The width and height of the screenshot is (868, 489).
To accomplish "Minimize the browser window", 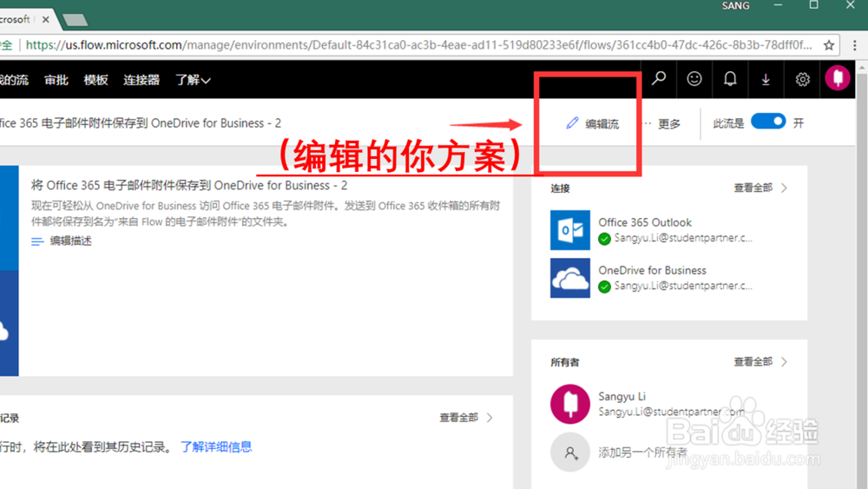I will pos(778,5).
